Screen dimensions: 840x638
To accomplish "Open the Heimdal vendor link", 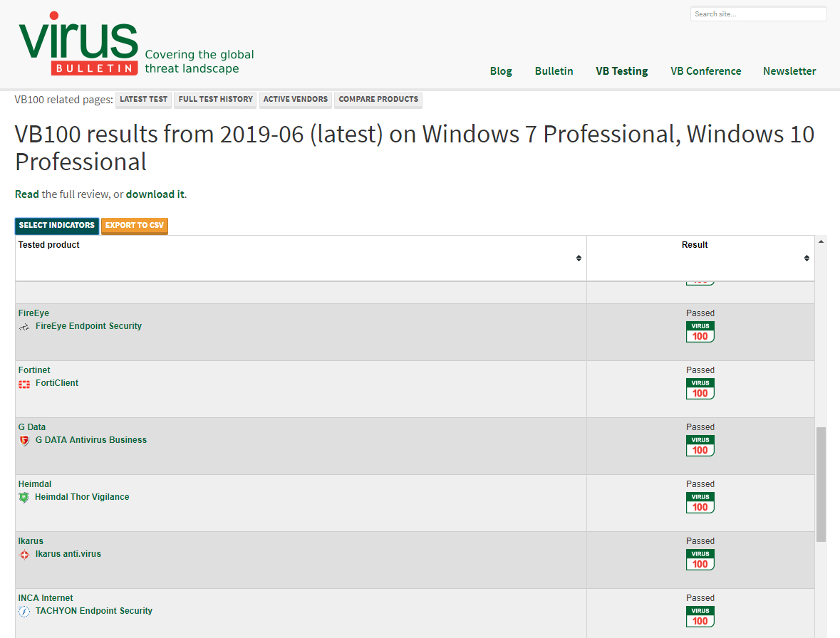I will pos(35,484).
